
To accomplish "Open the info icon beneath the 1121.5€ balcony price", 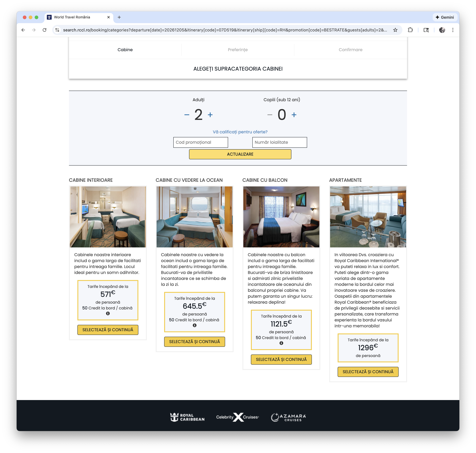I will 281,343.
